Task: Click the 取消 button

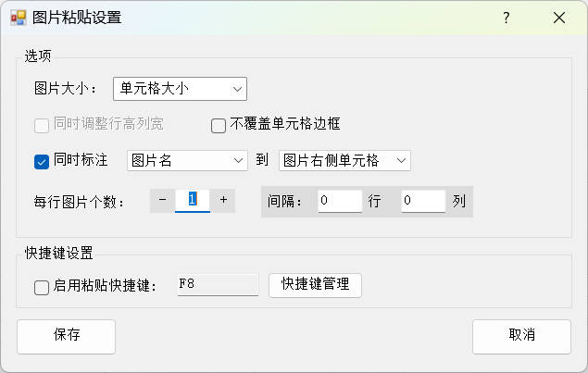Action: [521, 336]
